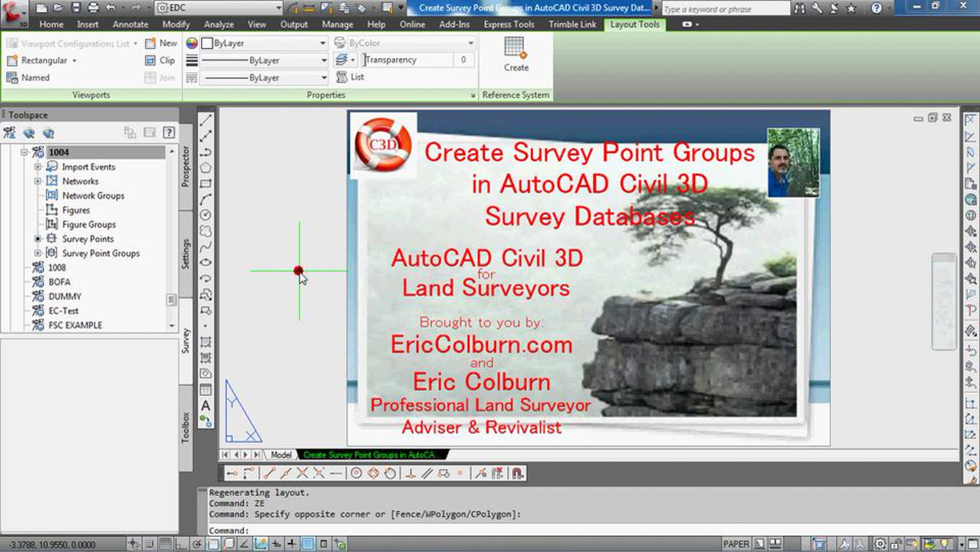Image resolution: width=980 pixels, height=552 pixels.
Task: Click the Toolspace help icon
Action: tap(169, 132)
